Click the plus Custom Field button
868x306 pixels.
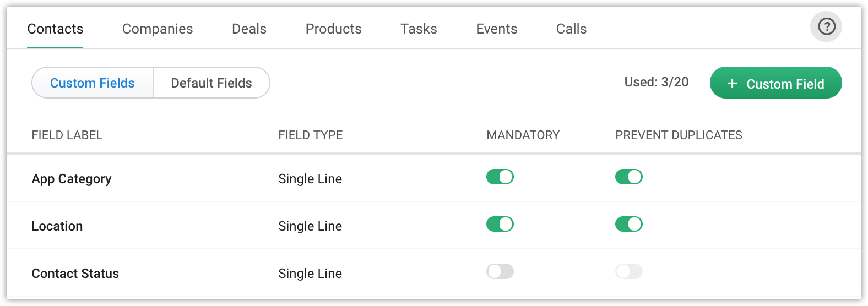tap(775, 83)
